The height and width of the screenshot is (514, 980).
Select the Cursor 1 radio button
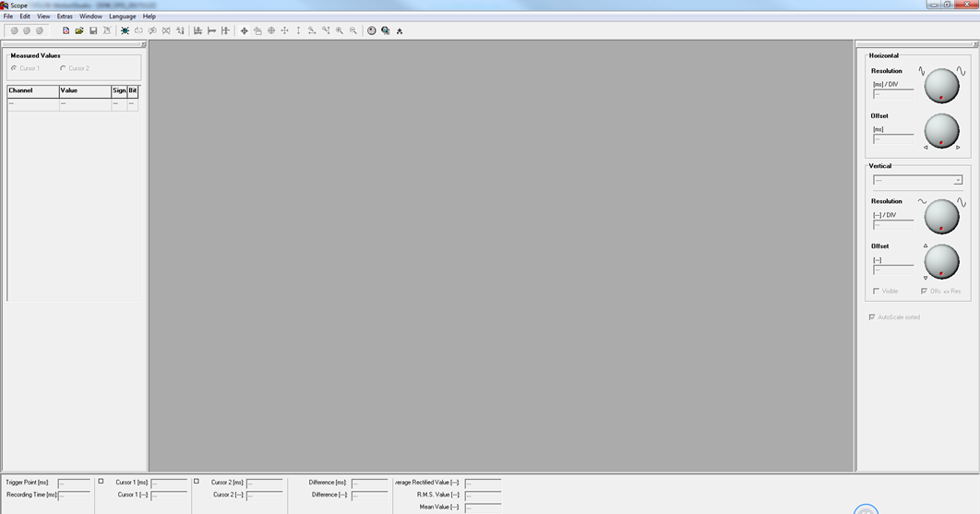(14, 68)
